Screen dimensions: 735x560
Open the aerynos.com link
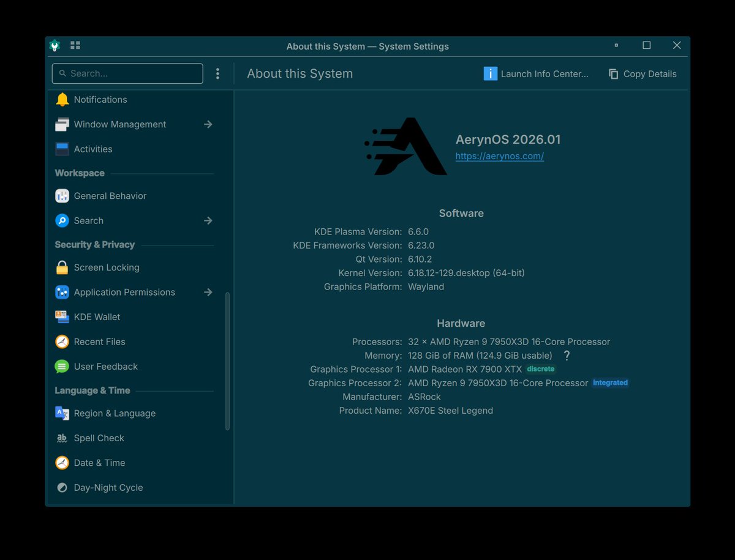pyautogui.click(x=500, y=156)
